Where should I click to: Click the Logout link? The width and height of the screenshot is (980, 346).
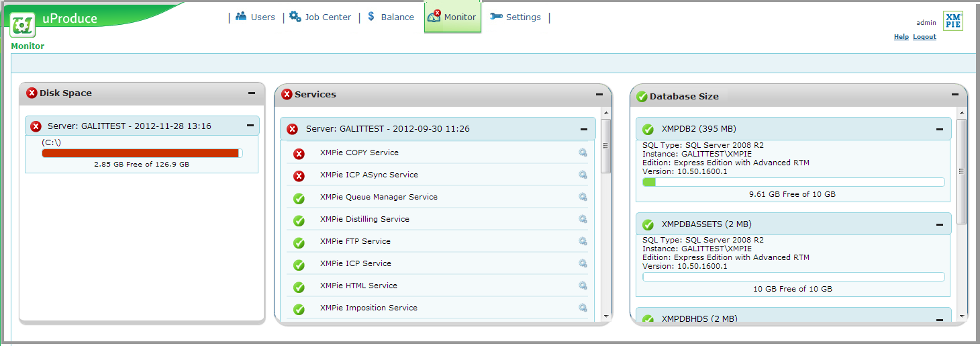click(x=924, y=37)
